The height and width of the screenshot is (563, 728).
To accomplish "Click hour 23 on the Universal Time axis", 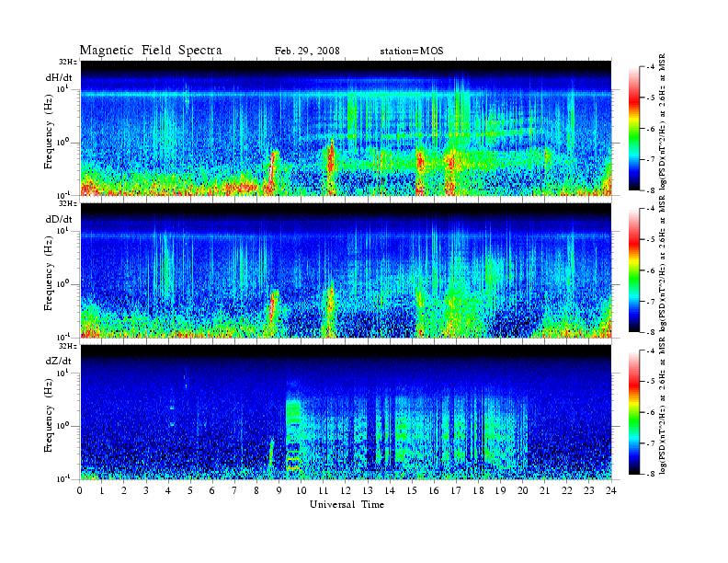I will pos(588,490).
